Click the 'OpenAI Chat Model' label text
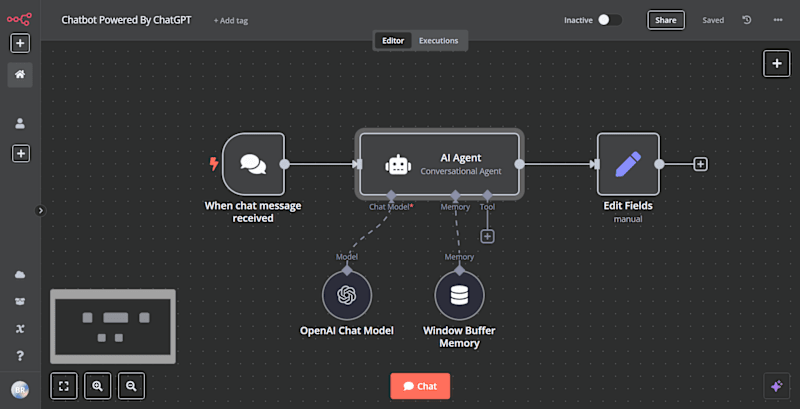 [347, 330]
